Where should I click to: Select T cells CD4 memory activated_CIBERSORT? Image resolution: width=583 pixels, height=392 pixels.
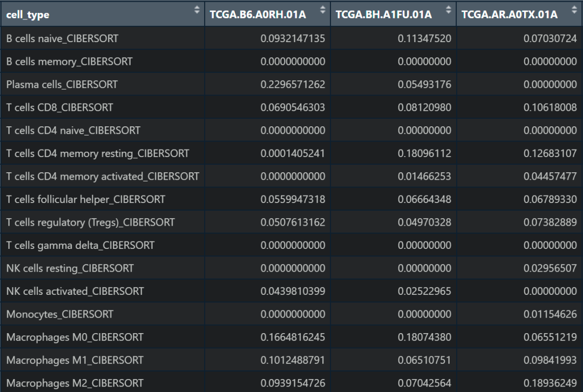pyautogui.click(x=103, y=177)
